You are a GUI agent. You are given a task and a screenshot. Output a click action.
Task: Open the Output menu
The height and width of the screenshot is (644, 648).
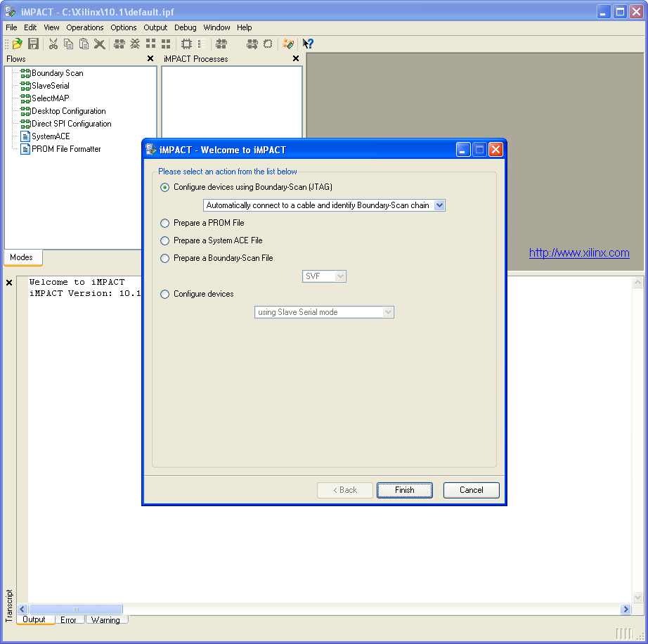(155, 27)
